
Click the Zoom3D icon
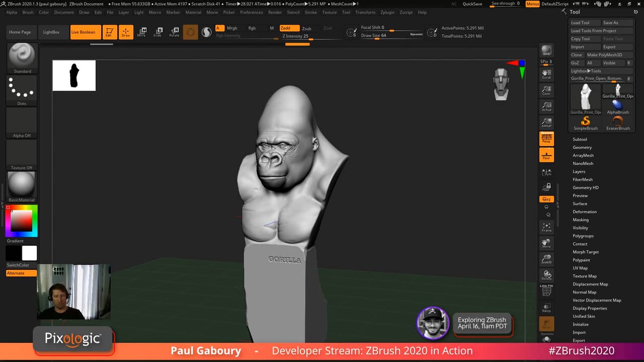pyautogui.click(x=546, y=259)
